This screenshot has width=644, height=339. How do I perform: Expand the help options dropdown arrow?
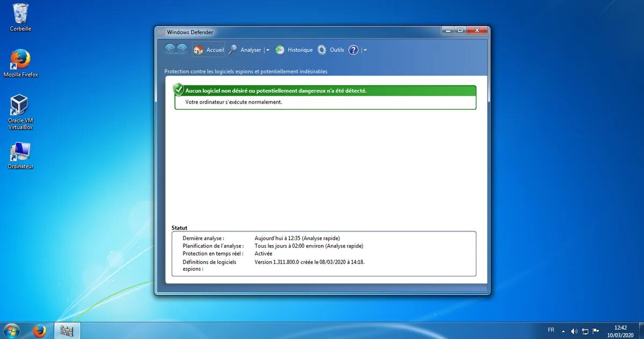365,50
